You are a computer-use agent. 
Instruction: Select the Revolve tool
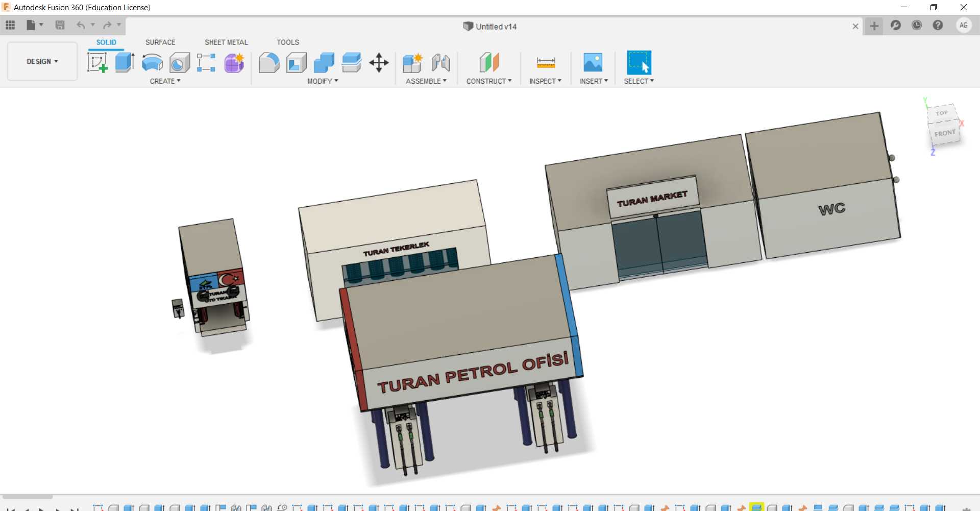152,63
